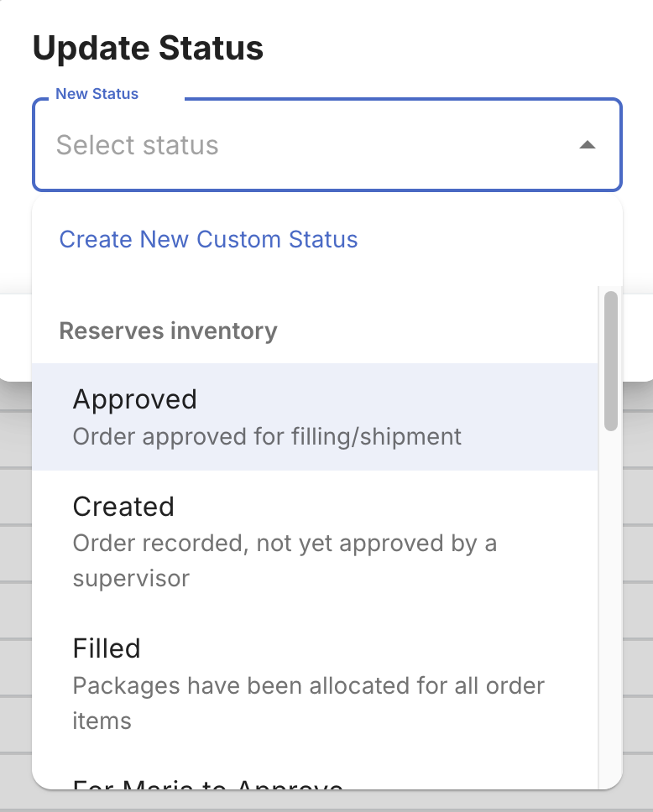Click the Update Status heading
The height and width of the screenshot is (812, 653).
149,48
